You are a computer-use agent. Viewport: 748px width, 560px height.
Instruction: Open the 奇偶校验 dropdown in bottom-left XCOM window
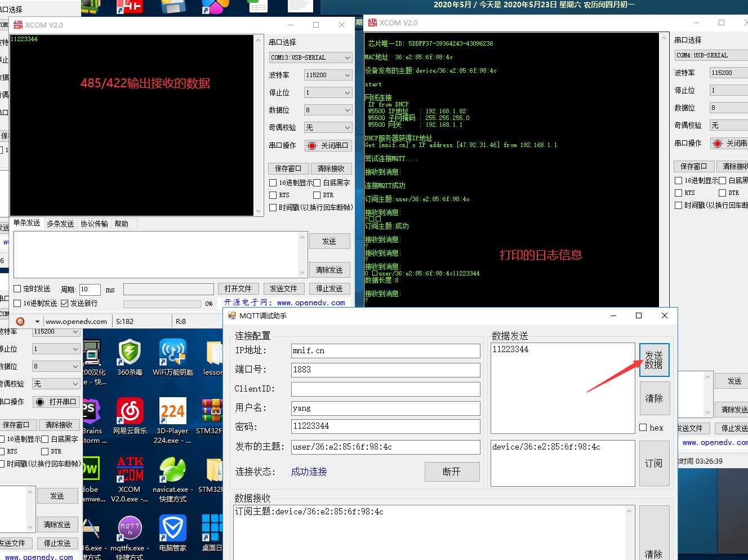pos(56,384)
